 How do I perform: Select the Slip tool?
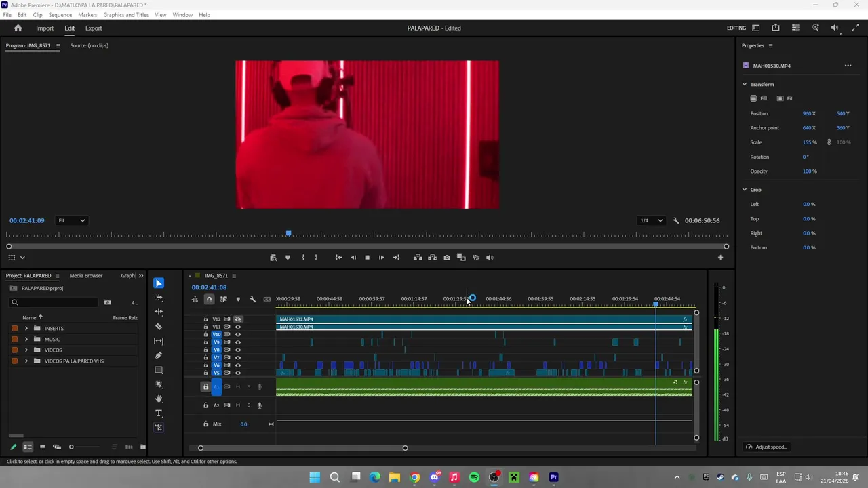coord(159,341)
